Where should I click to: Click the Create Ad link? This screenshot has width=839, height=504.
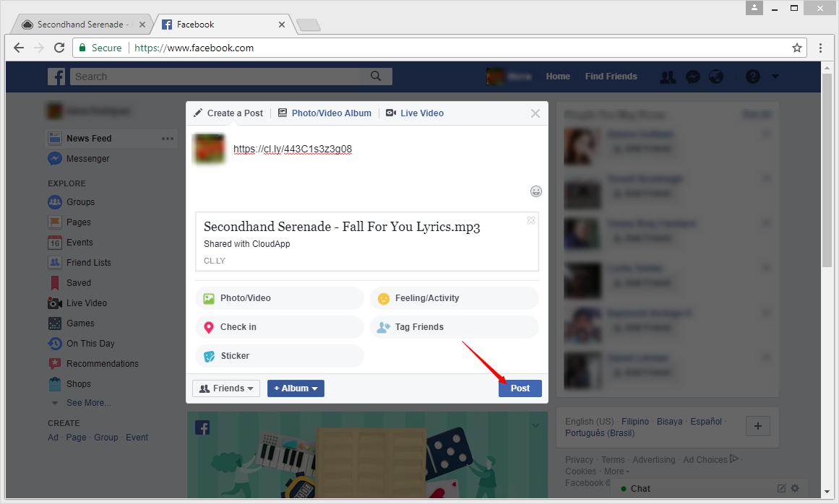click(53, 437)
